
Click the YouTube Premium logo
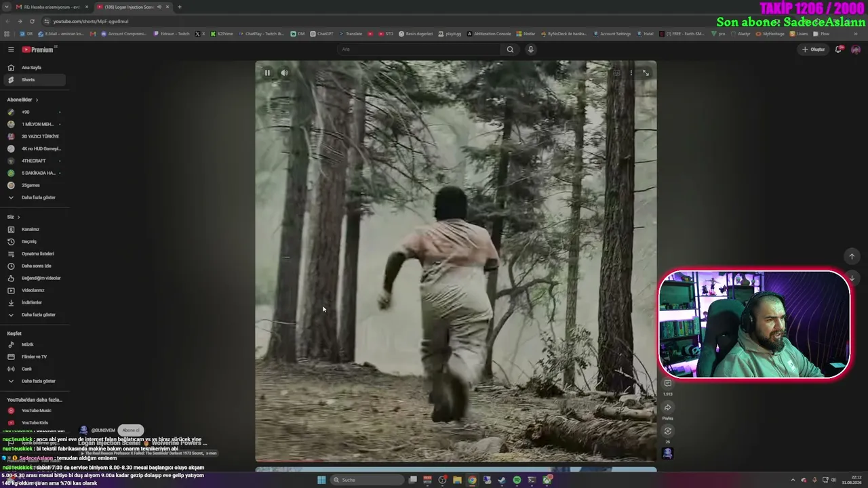pos(38,49)
